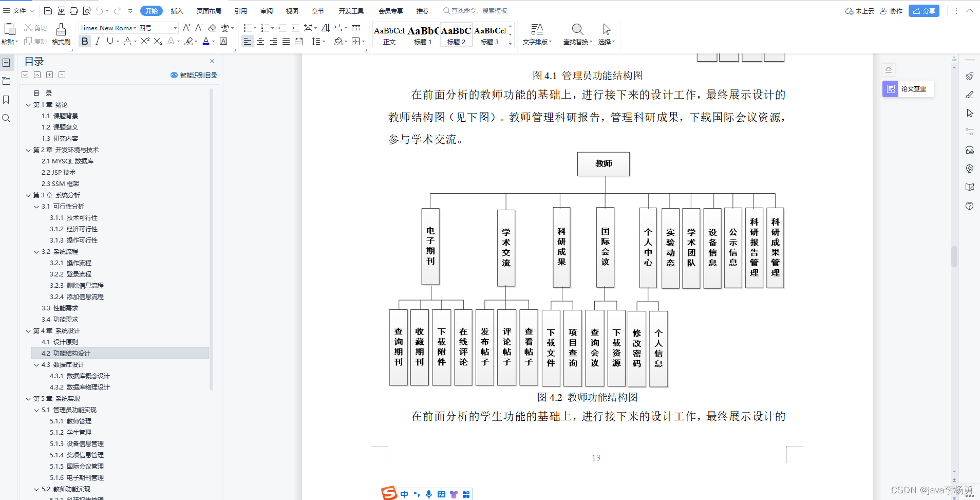This screenshot has width=980, height=500.
Task: Open bullet list dropdown arrow
Action: point(255,28)
